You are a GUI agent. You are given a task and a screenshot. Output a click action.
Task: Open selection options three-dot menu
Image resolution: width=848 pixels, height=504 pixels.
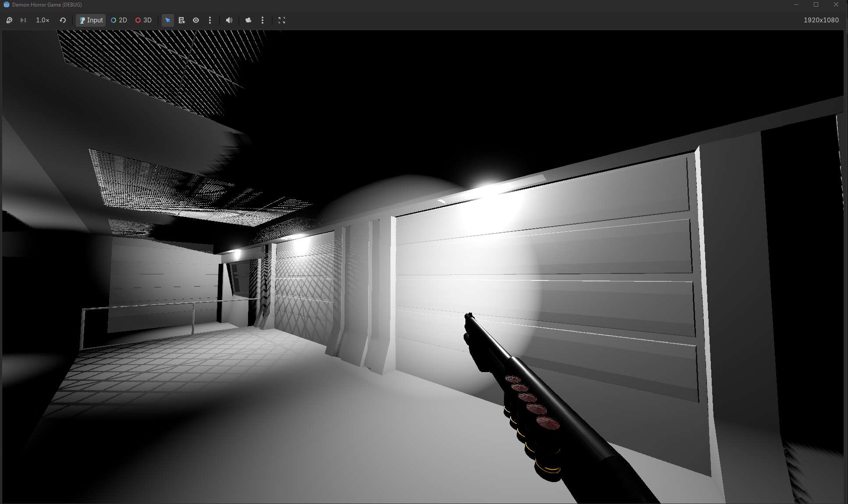[210, 20]
